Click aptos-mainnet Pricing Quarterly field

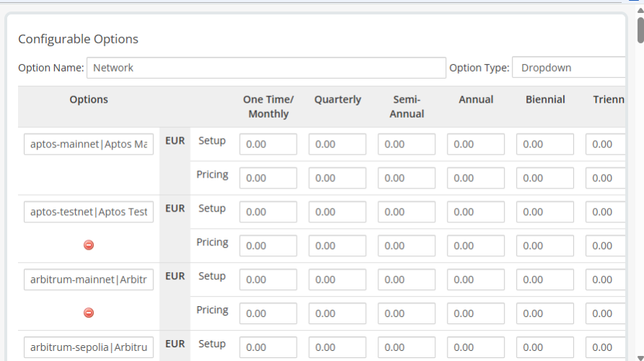[338, 178]
